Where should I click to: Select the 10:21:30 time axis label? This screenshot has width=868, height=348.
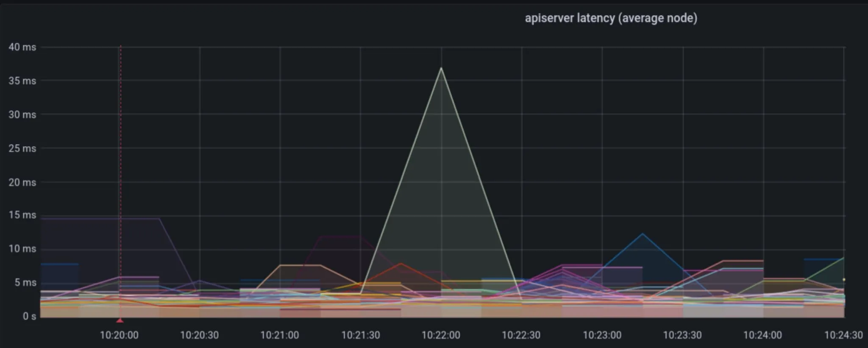tap(361, 335)
